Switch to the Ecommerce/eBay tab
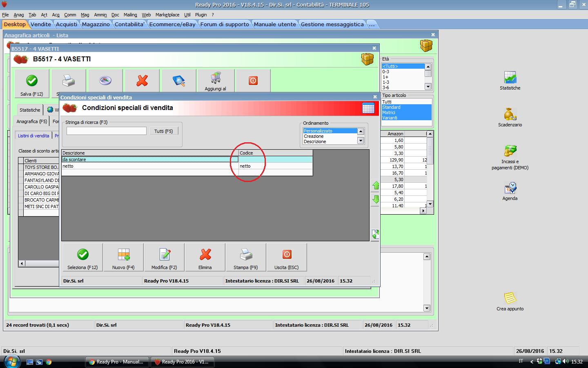The width and height of the screenshot is (588, 368). 172,24
